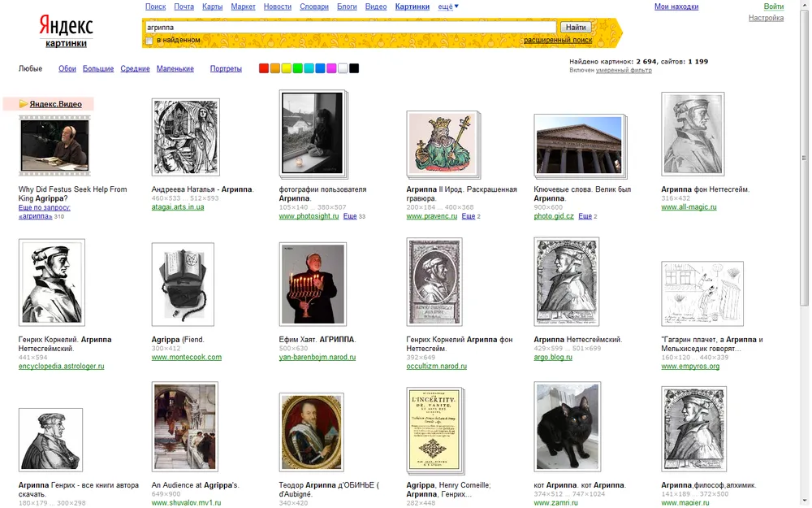Visit www.montecook.com source link
The width and height of the screenshot is (812, 508).
click(187, 358)
